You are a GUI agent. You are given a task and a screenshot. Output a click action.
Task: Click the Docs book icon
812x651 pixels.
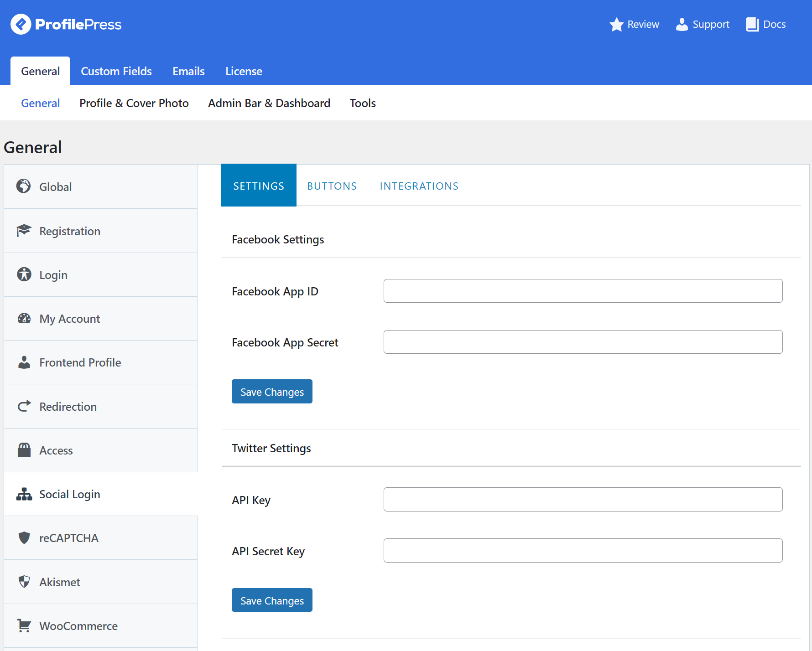(752, 24)
